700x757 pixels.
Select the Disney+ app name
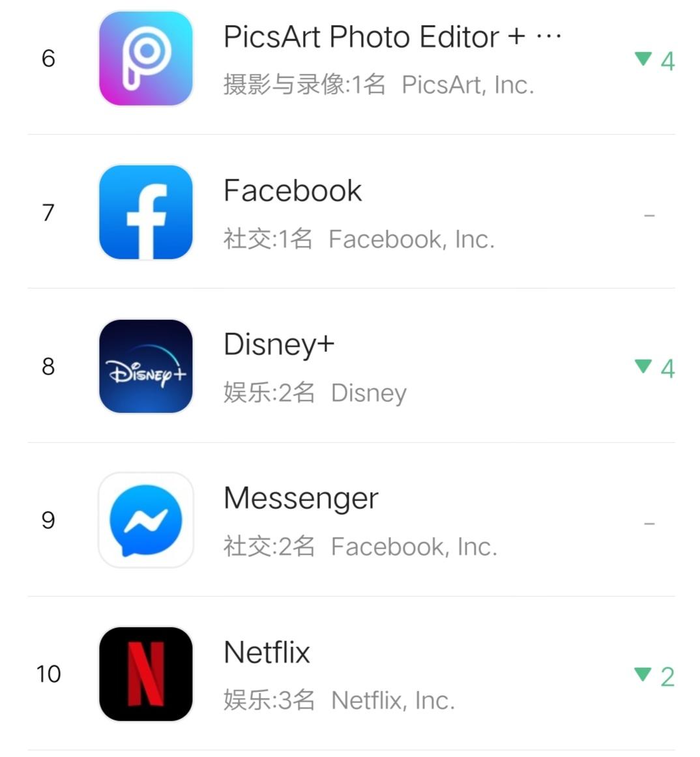click(x=278, y=345)
